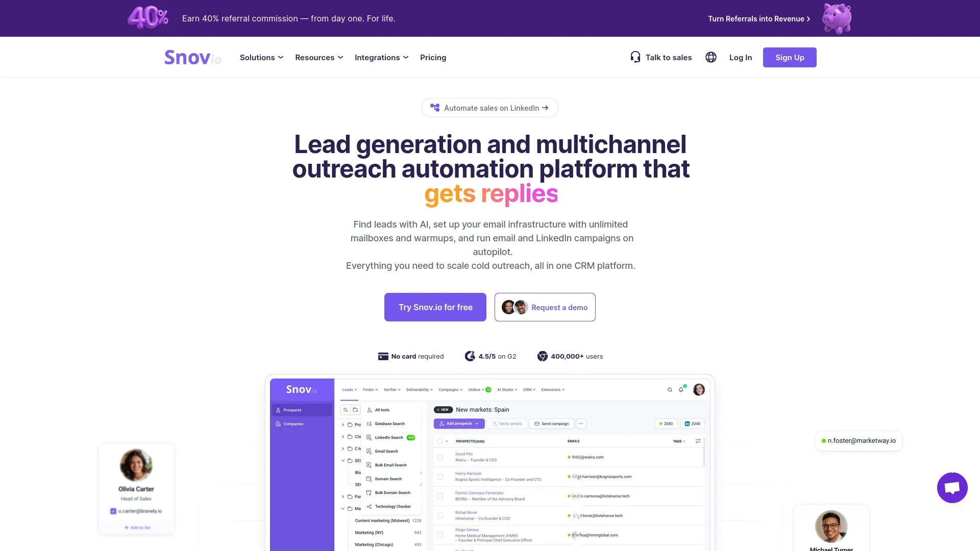Click the user avatar in app preview

point(699,390)
